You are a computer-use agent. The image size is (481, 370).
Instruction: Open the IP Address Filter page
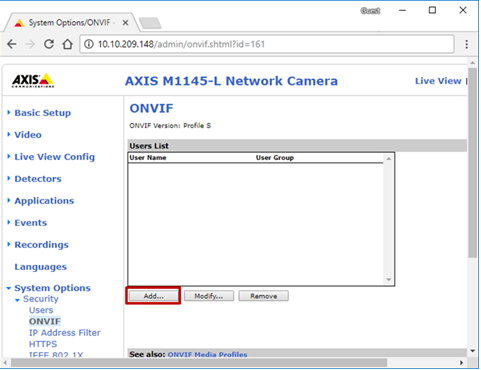tap(65, 333)
